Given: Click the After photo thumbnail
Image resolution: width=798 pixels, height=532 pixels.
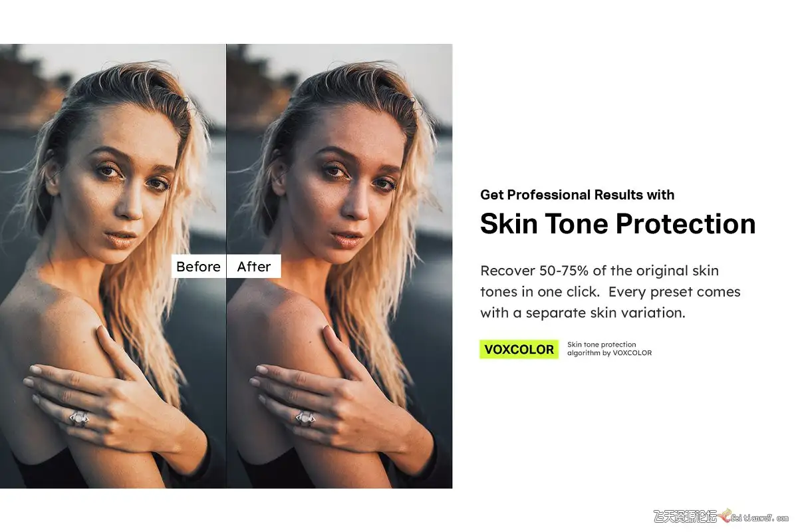Looking at the screenshot, I should [x=340, y=266].
